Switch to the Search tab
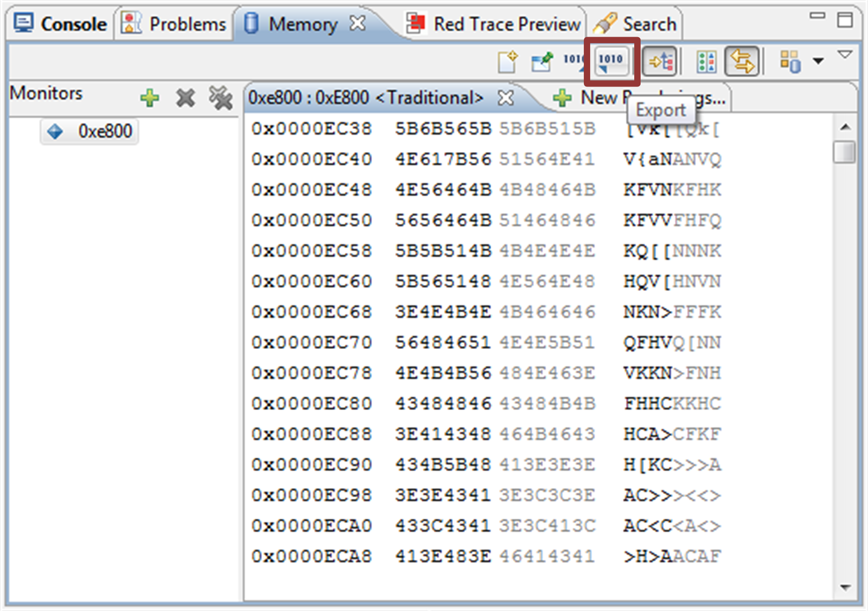This screenshot has width=868, height=611. click(x=636, y=23)
